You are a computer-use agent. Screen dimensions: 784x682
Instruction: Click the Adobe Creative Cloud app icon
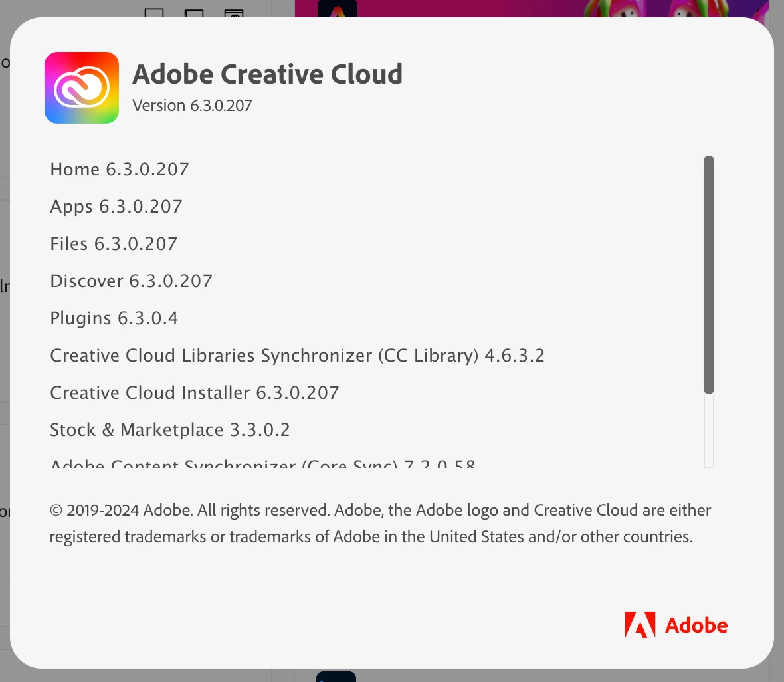pos(82,88)
